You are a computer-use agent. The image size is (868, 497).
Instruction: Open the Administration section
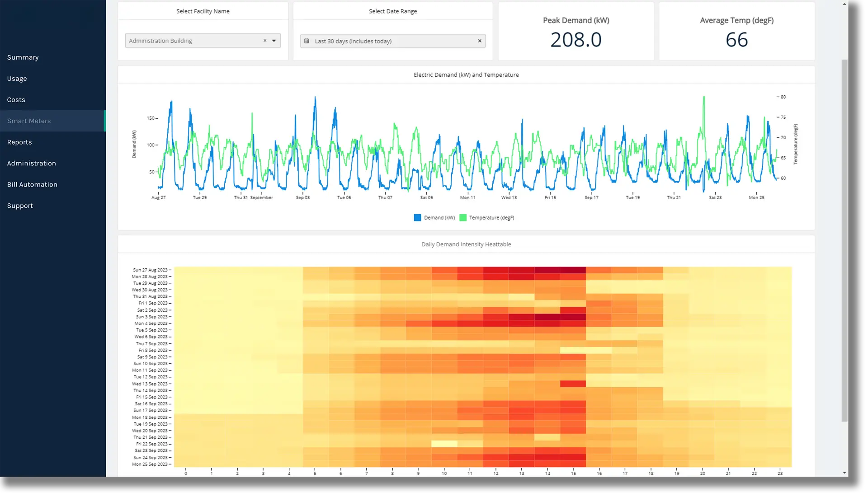[31, 163]
